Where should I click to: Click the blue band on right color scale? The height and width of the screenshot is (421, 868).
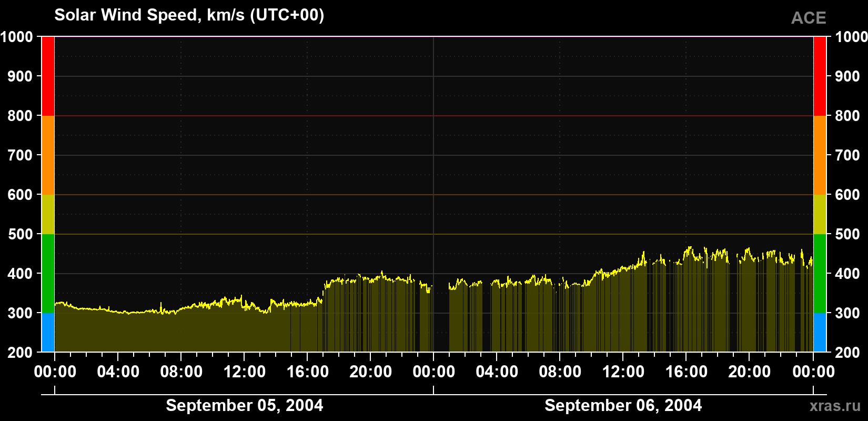[820, 333]
